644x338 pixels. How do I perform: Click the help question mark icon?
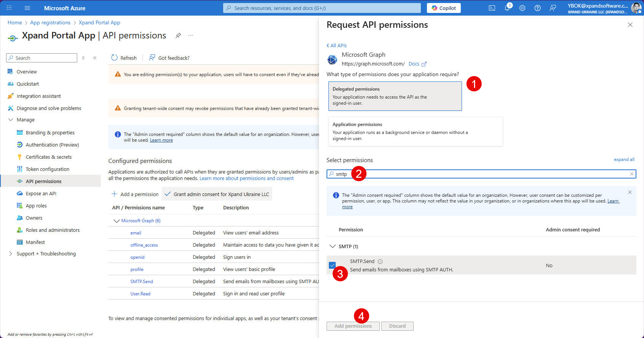[537, 8]
